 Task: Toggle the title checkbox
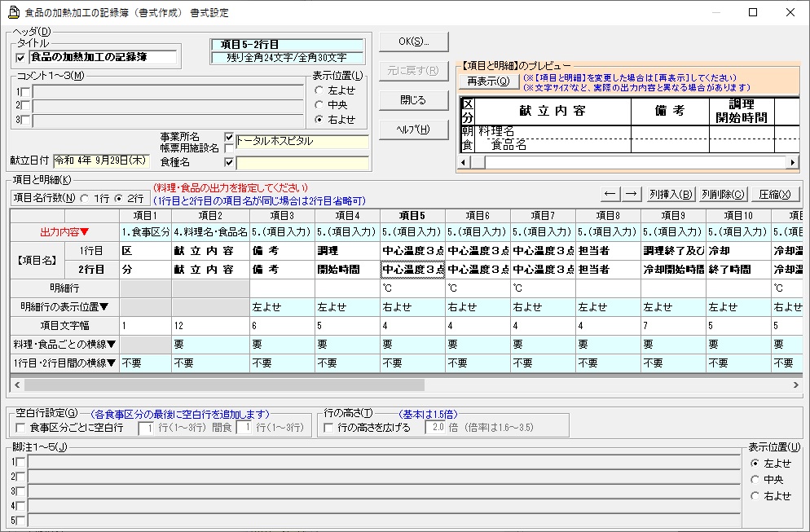click(x=20, y=58)
